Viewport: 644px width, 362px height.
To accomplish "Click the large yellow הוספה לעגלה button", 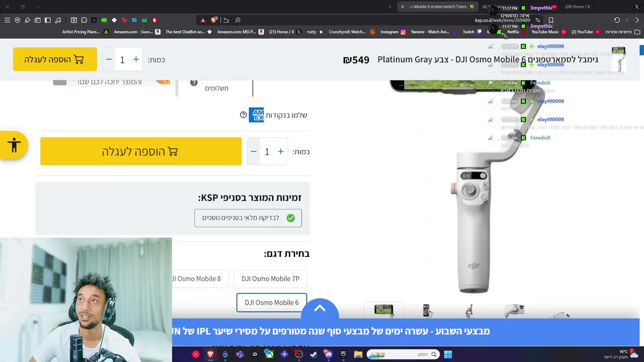I will pos(141,151).
